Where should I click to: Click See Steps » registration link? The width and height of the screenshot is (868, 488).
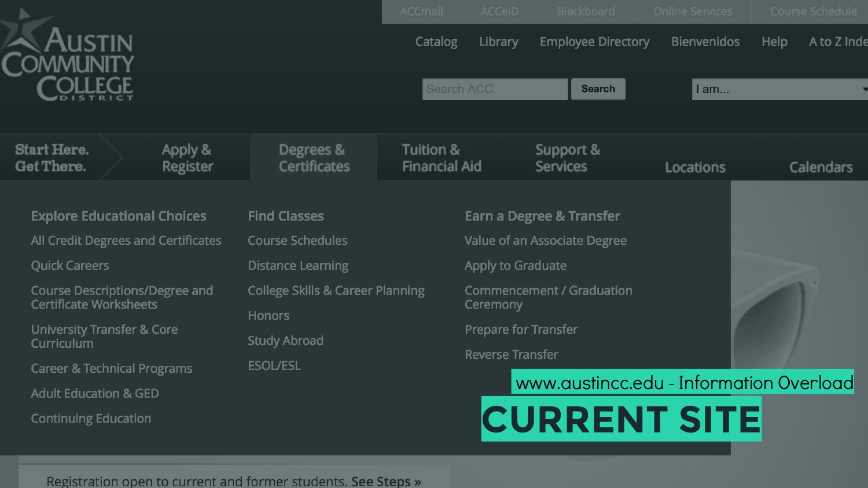[x=386, y=481]
